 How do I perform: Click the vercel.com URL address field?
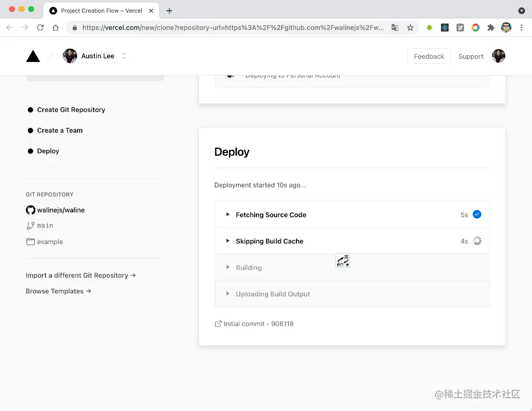coord(233,27)
